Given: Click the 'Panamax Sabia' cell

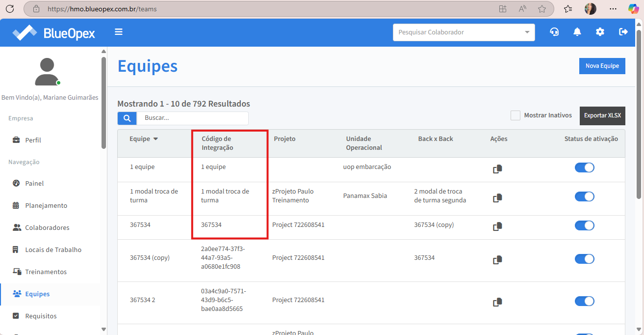Looking at the screenshot, I should click(365, 195).
